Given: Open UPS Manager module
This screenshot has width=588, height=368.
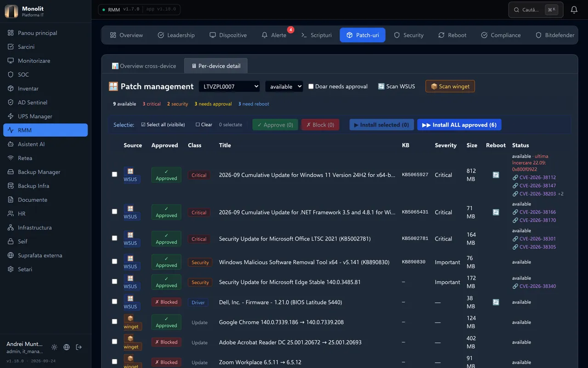Looking at the screenshot, I should pos(45,116).
